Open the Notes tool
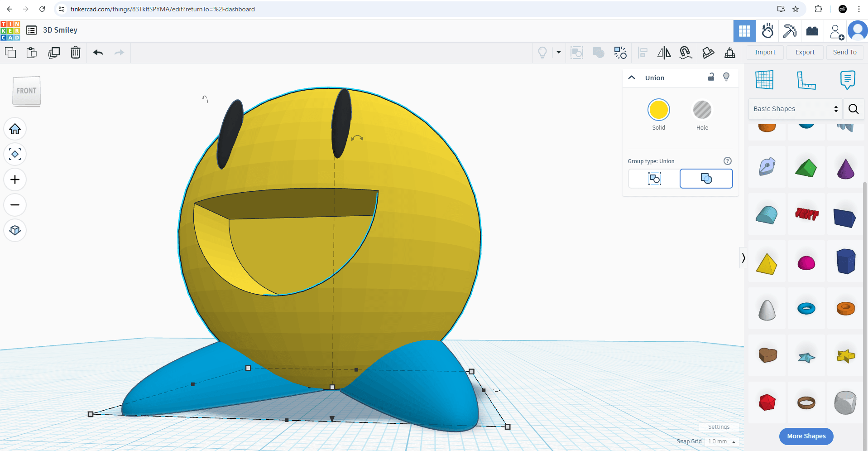Viewport: 868px width, 451px height. tap(847, 81)
